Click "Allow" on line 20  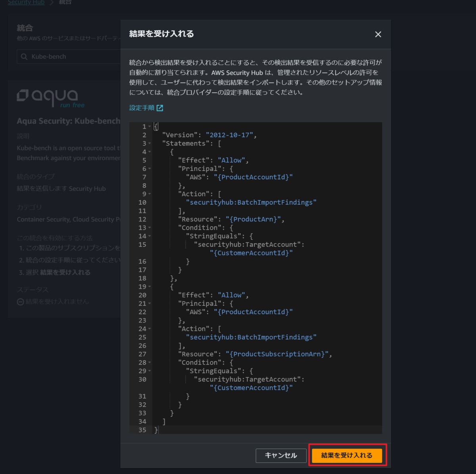(x=231, y=295)
